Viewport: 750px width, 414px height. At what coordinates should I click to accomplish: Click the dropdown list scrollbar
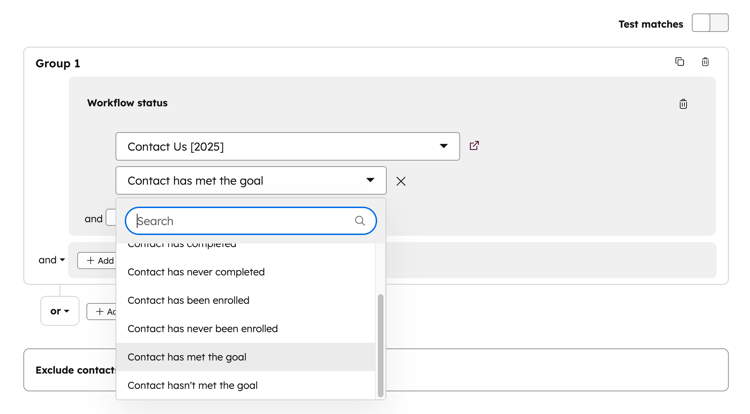pos(381,346)
